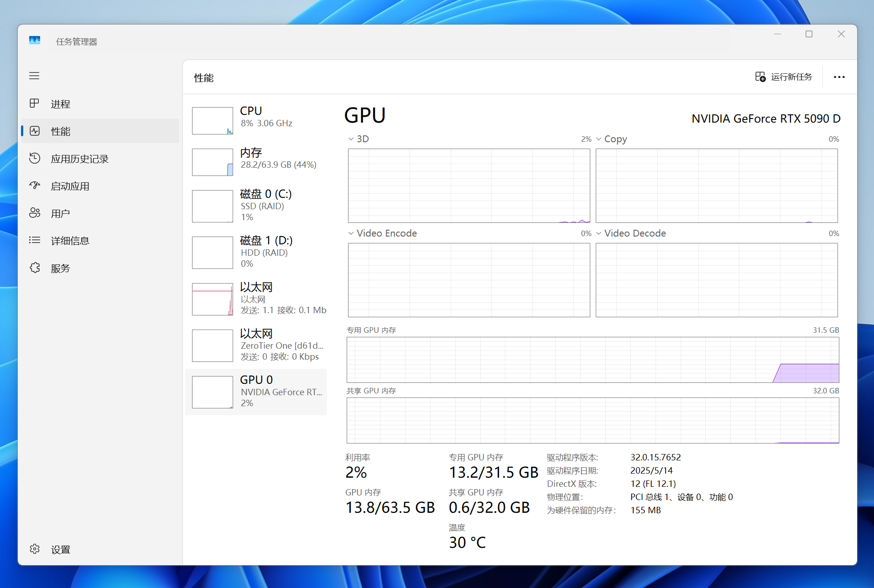Open the 启动应用 startup icon

tap(35, 186)
